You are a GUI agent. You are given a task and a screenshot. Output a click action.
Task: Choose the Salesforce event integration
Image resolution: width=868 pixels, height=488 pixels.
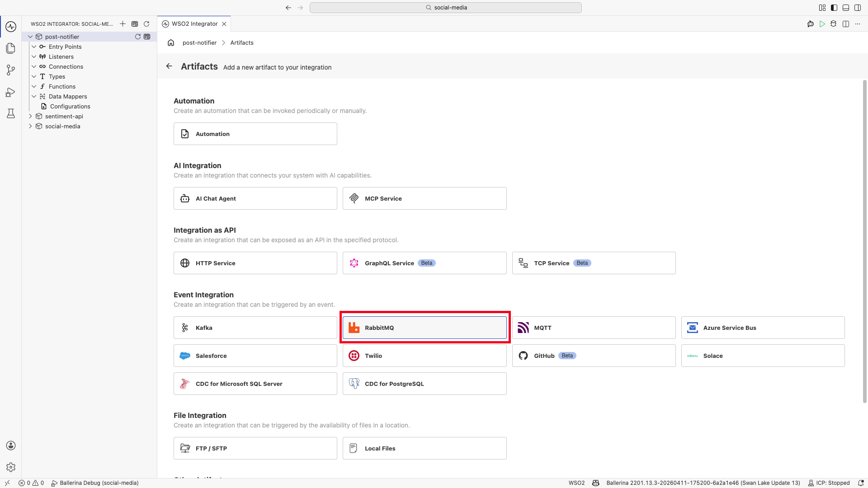255,356
